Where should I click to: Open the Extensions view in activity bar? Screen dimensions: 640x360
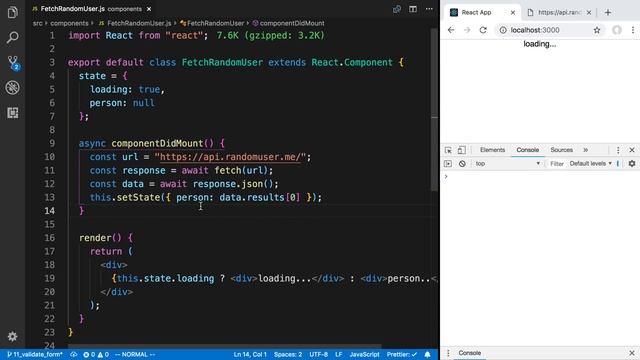coord(12,113)
